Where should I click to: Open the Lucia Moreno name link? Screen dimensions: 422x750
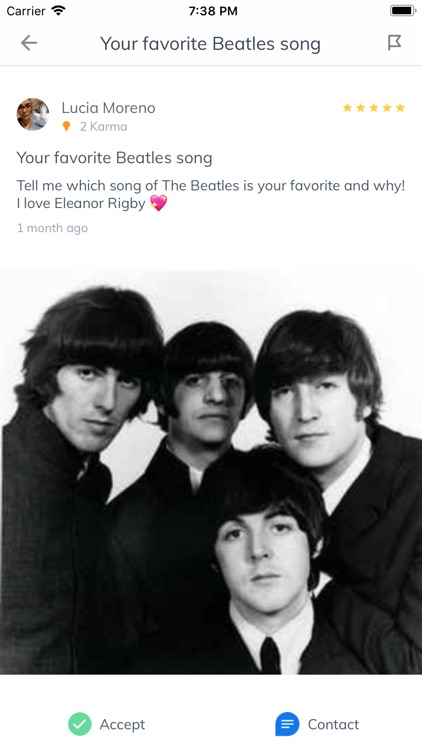coord(108,108)
